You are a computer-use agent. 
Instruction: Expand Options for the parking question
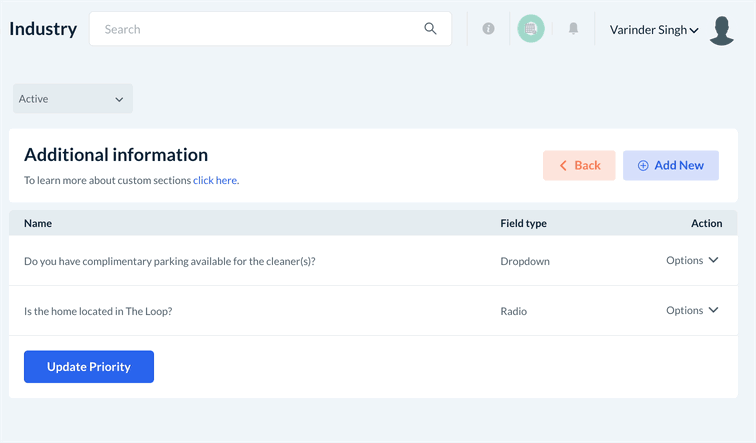(x=692, y=261)
